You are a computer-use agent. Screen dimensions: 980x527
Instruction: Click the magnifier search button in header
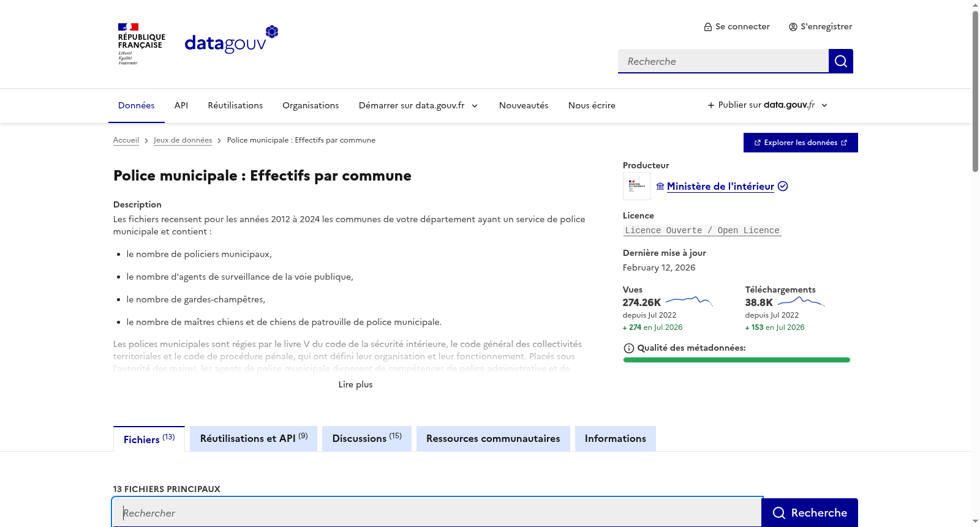click(841, 61)
